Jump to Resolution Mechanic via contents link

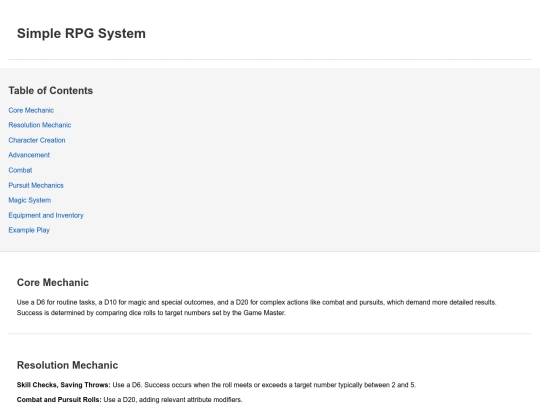click(40, 125)
